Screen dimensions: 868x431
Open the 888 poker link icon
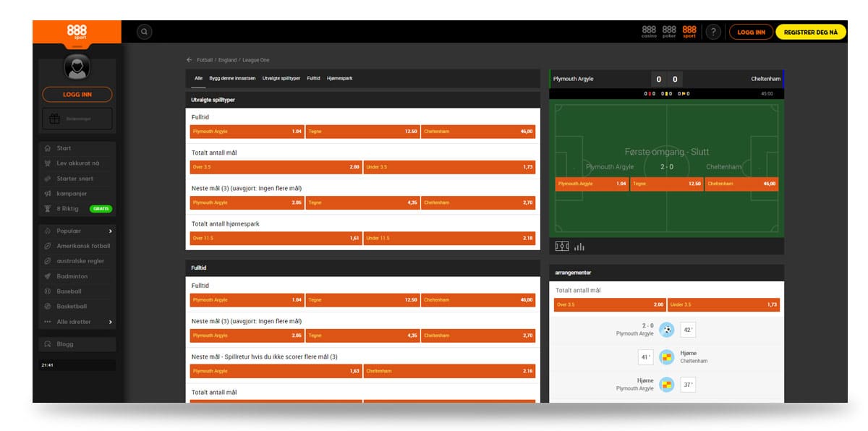pyautogui.click(x=669, y=32)
